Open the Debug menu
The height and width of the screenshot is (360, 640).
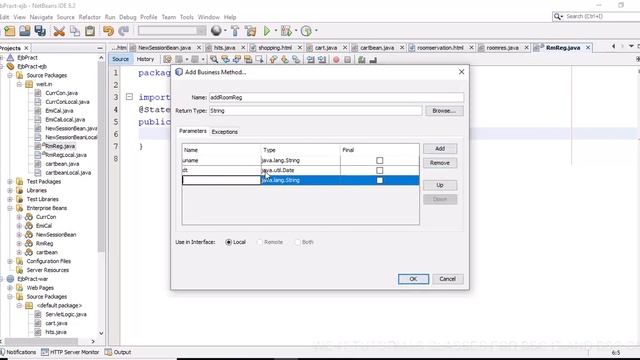coord(127,17)
